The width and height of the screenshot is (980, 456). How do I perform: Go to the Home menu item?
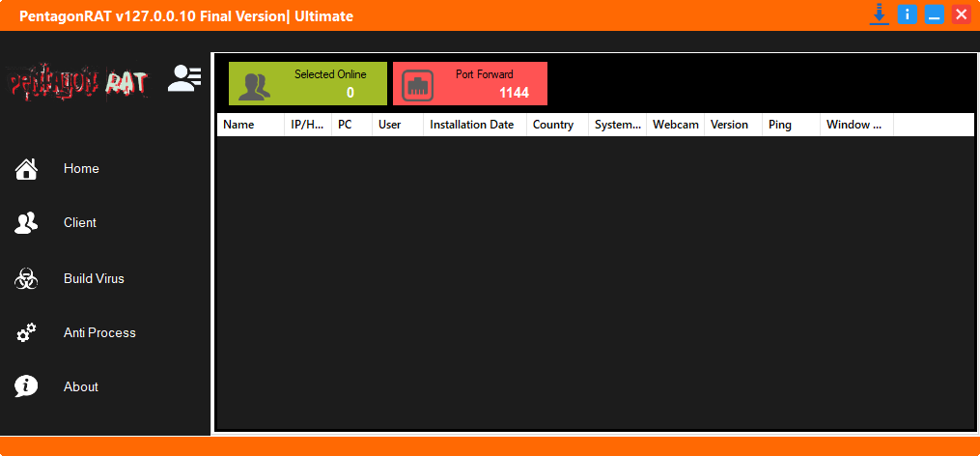tap(81, 169)
